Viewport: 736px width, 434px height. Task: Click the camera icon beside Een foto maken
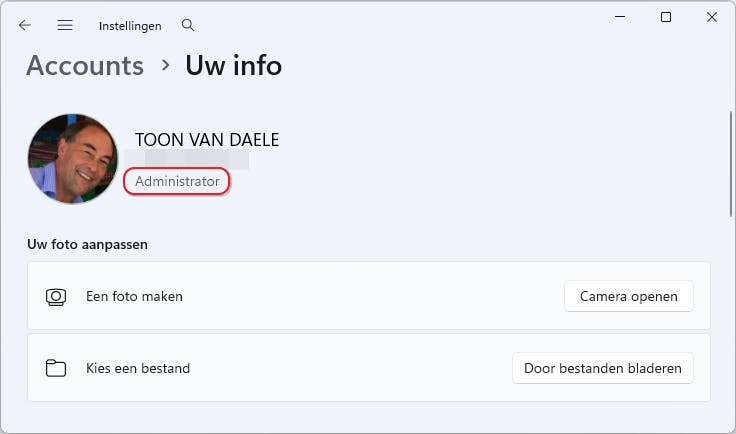click(x=56, y=297)
